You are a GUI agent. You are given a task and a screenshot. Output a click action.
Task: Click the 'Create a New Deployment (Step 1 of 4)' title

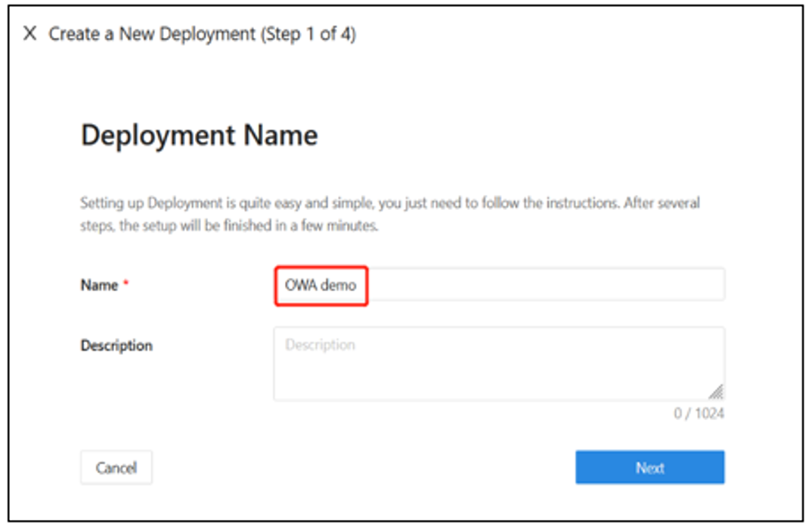[203, 34]
